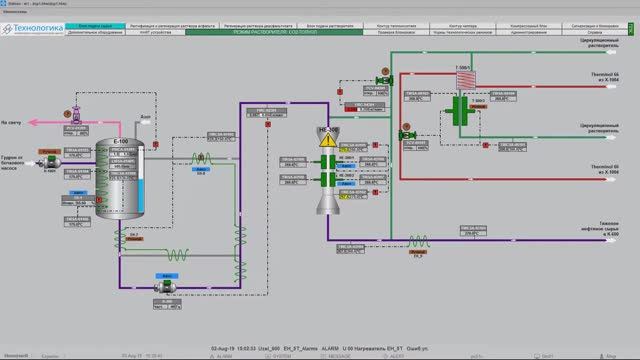Screen dimensions: 640x360
Task: Select the E-100 vessel
Action: click(120, 179)
